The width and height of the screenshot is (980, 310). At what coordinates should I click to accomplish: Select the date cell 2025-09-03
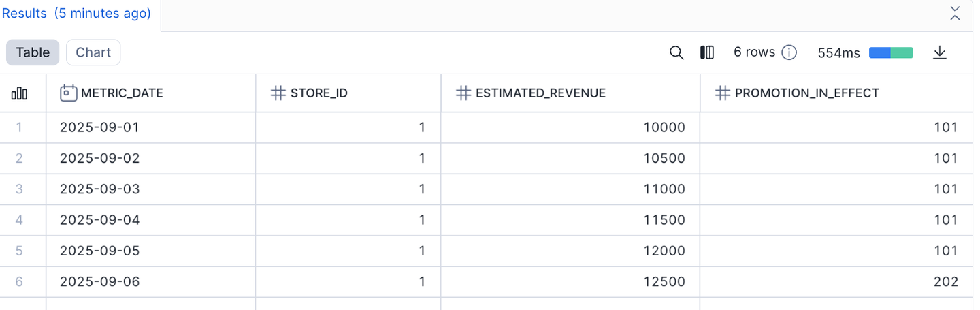(x=151, y=189)
